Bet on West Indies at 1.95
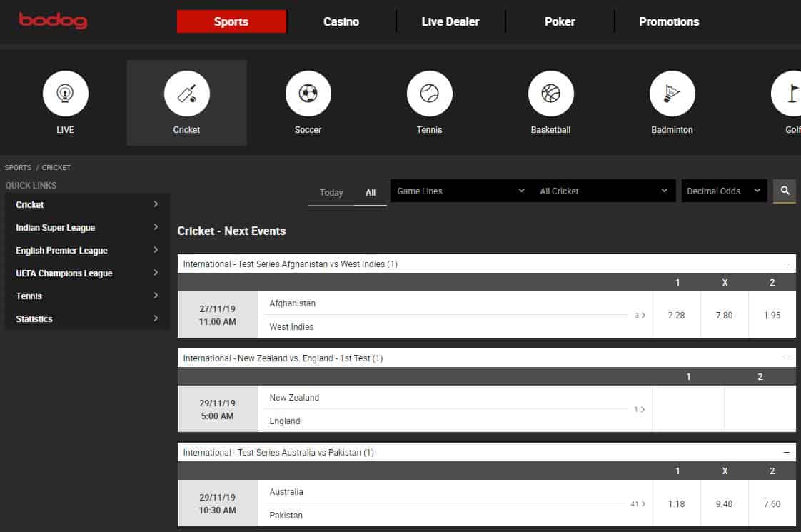 coord(772,316)
